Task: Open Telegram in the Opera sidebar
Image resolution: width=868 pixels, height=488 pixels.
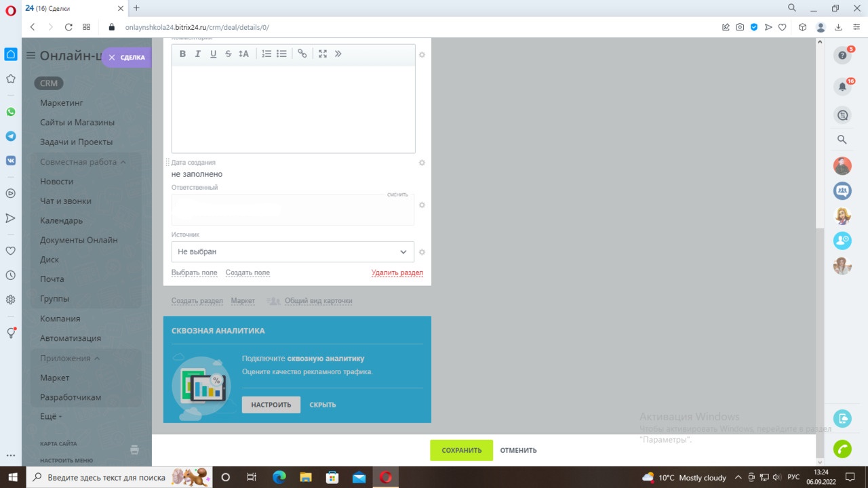Action: (11, 136)
